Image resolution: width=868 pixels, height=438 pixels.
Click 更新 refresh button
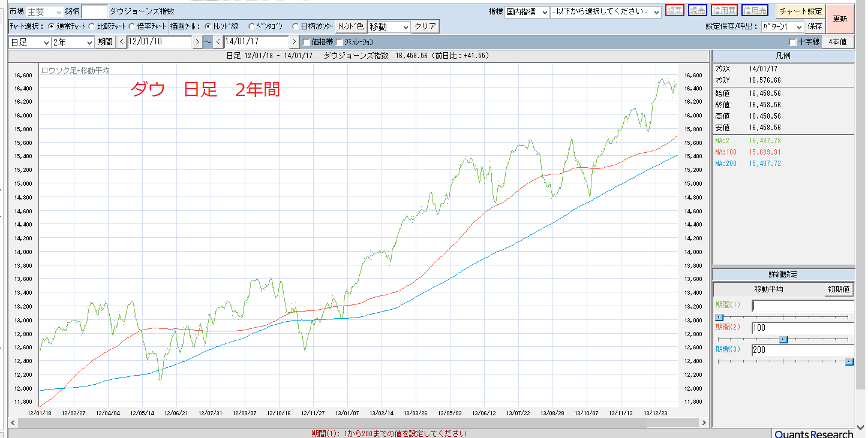click(x=840, y=19)
